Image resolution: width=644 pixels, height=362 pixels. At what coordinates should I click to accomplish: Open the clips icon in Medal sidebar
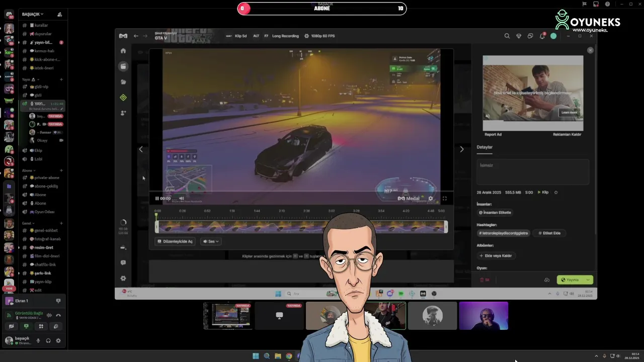click(123, 66)
